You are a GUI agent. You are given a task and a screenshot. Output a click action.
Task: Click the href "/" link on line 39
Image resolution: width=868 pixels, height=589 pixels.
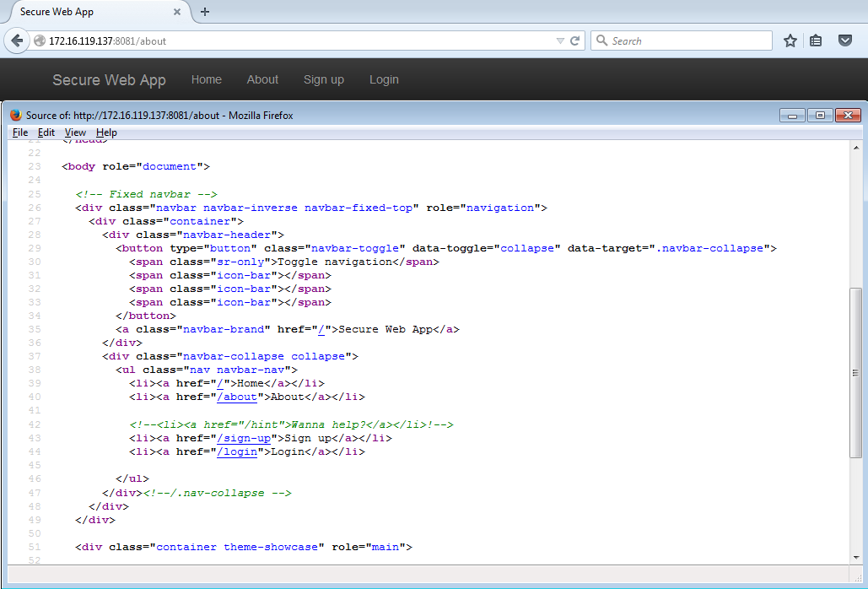(220, 383)
